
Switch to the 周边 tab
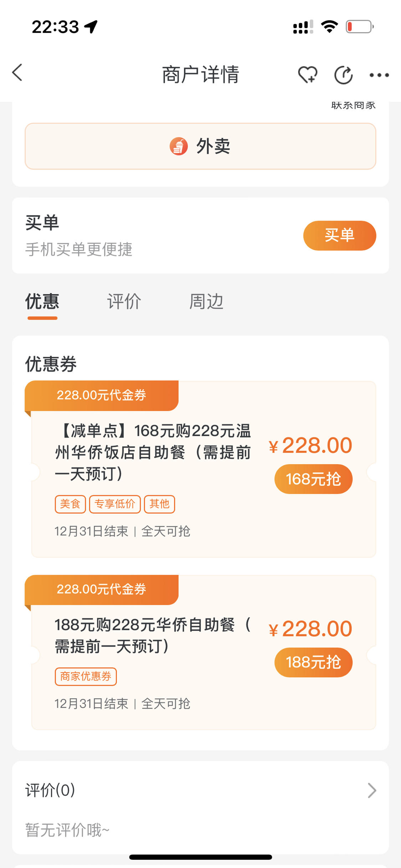[206, 302]
